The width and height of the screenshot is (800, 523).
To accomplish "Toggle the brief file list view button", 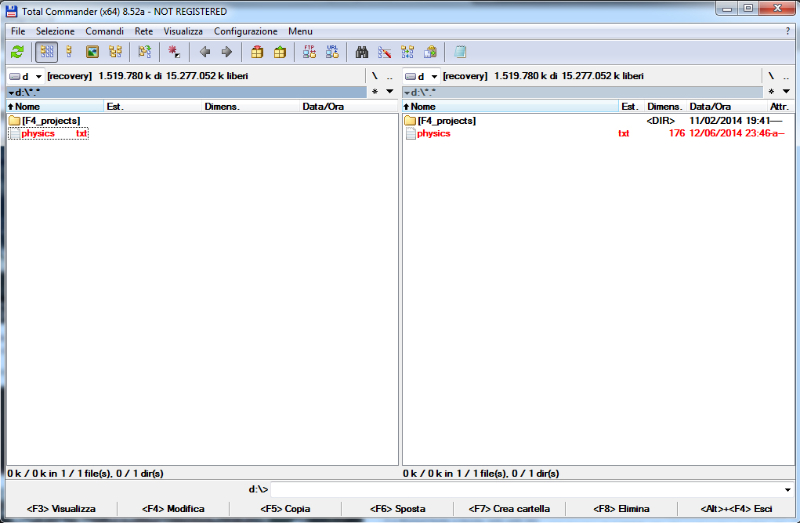I will [x=46, y=52].
